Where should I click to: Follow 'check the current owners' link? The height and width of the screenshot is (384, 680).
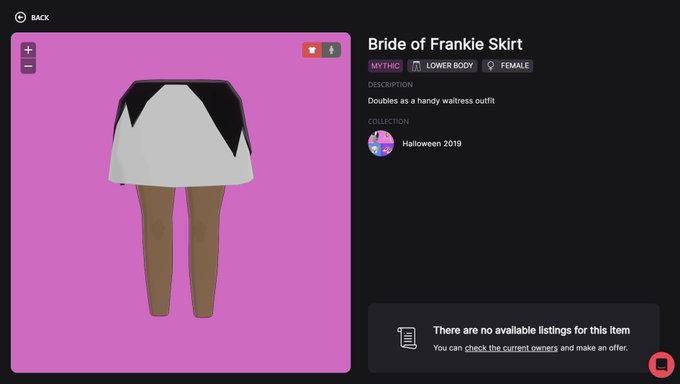point(511,348)
